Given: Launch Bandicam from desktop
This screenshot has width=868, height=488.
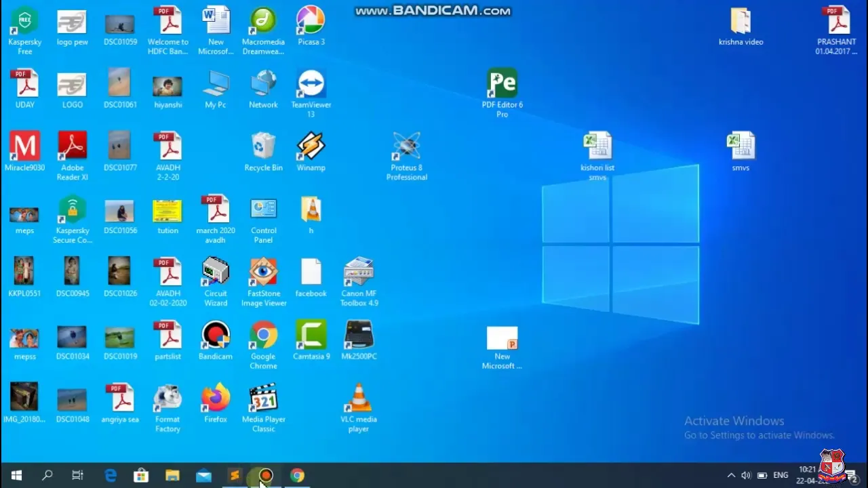Looking at the screenshot, I should (x=216, y=341).
